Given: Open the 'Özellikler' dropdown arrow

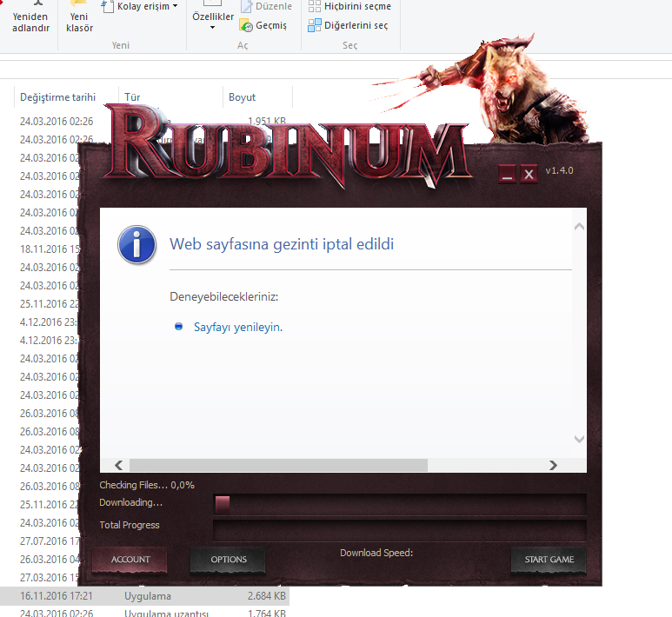Looking at the screenshot, I should pos(213,28).
